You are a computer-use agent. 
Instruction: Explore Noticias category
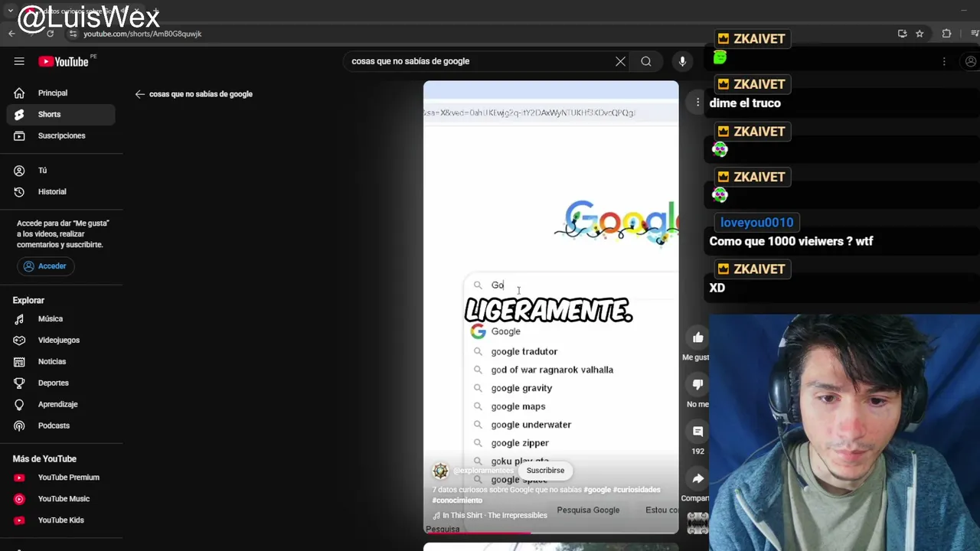[x=60, y=361]
